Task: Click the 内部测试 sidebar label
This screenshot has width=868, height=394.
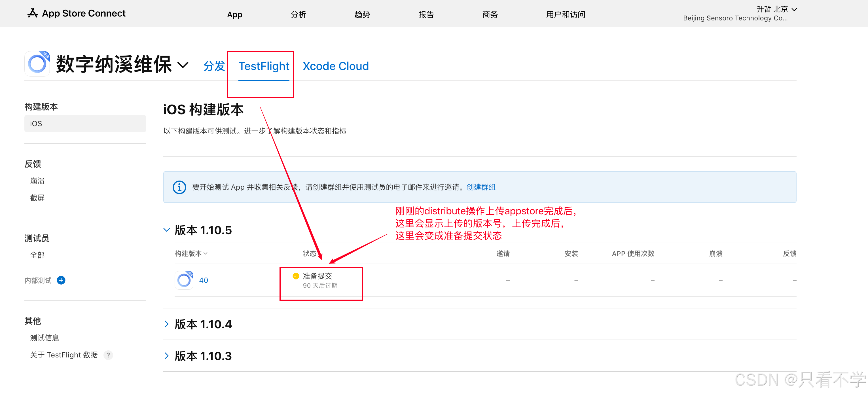Action: [38, 280]
